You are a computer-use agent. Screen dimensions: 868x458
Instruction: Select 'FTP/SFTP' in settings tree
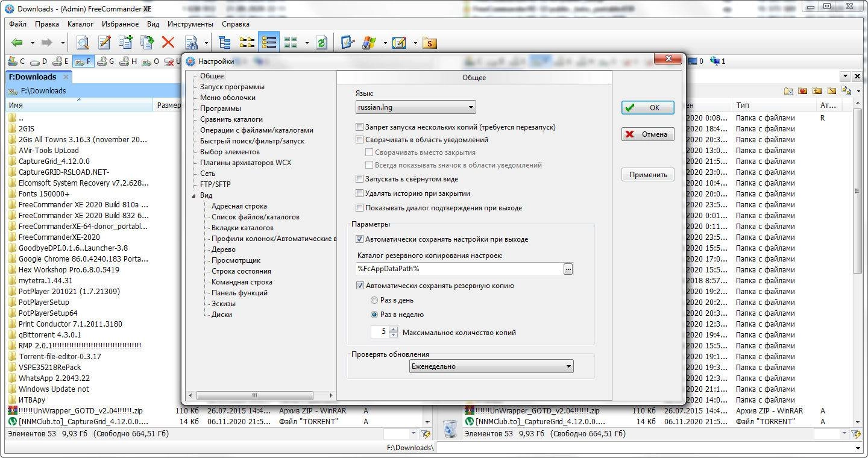(x=215, y=184)
